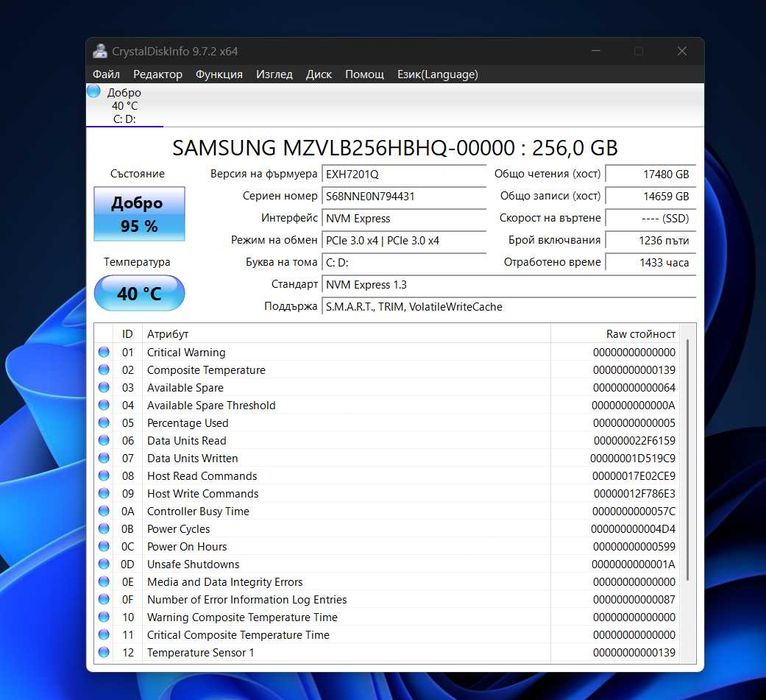Click raw value 00000012F786E3
Screen dimensions: 766x700
[x=635, y=493]
